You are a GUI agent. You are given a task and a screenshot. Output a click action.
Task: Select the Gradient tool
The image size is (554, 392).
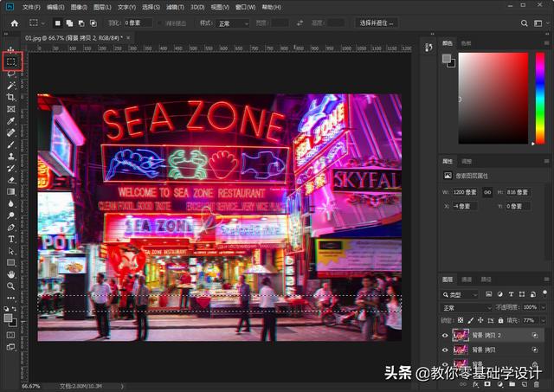pos(11,192)
